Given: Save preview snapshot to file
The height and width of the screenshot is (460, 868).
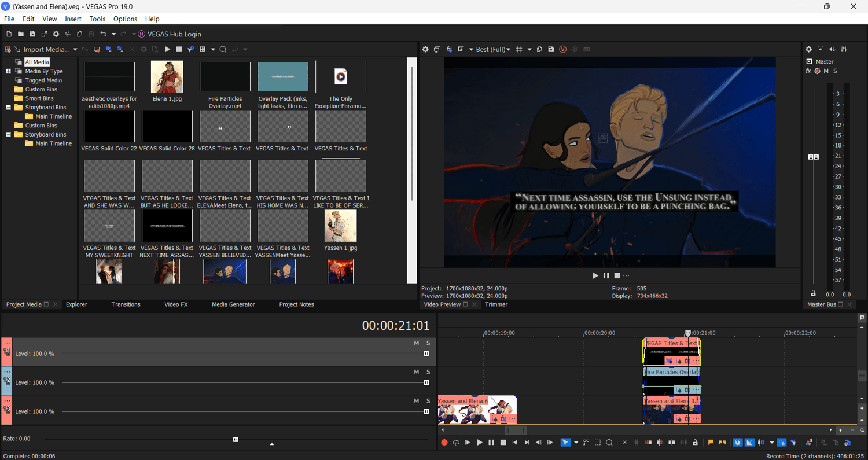Looking at the screenshot, I should 551,50.
